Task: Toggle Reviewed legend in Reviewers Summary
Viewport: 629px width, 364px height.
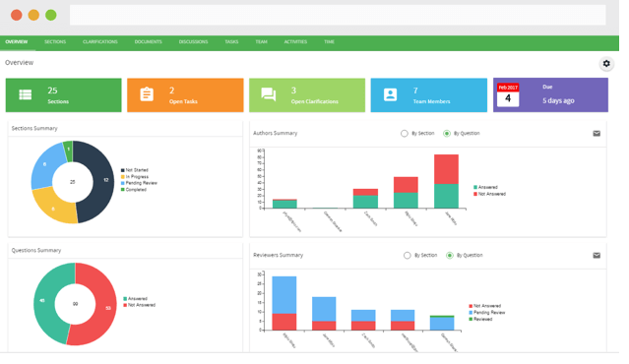Action: [480, 319]
